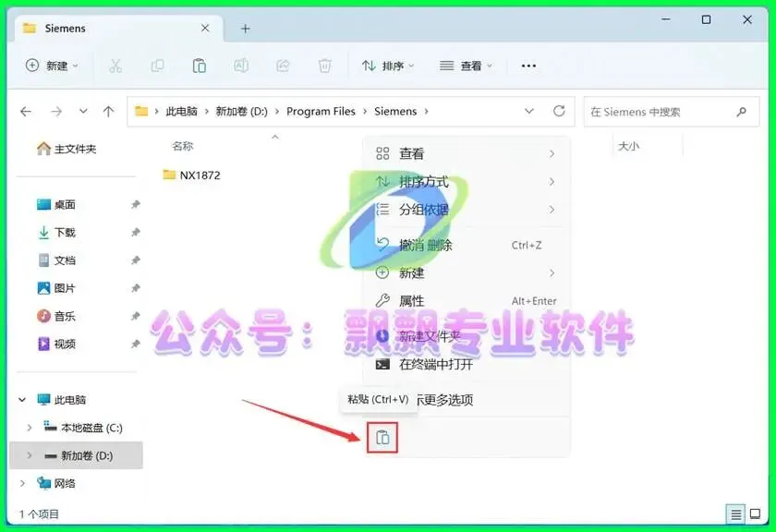Go back with the left arrow
Image resolution: width=776 pixels, height=532 pixels.
(x=26, y=112)
